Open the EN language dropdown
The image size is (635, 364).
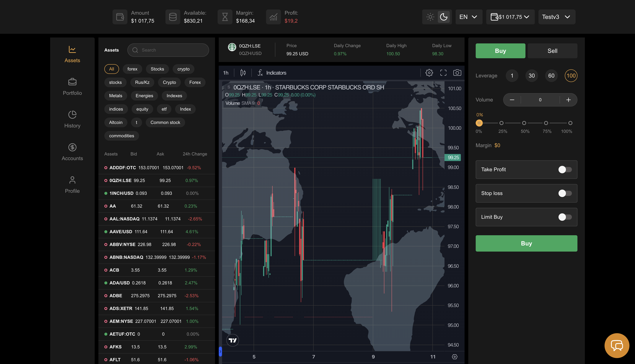pos(468,17)
